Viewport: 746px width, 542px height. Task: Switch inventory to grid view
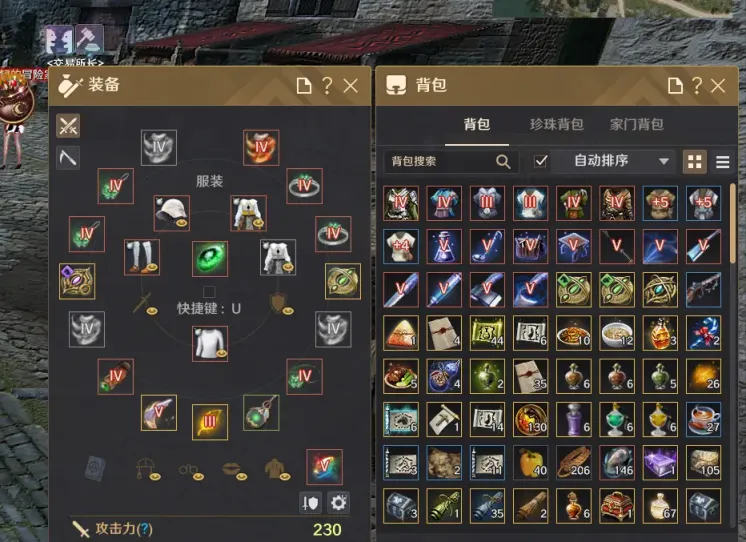695,162
